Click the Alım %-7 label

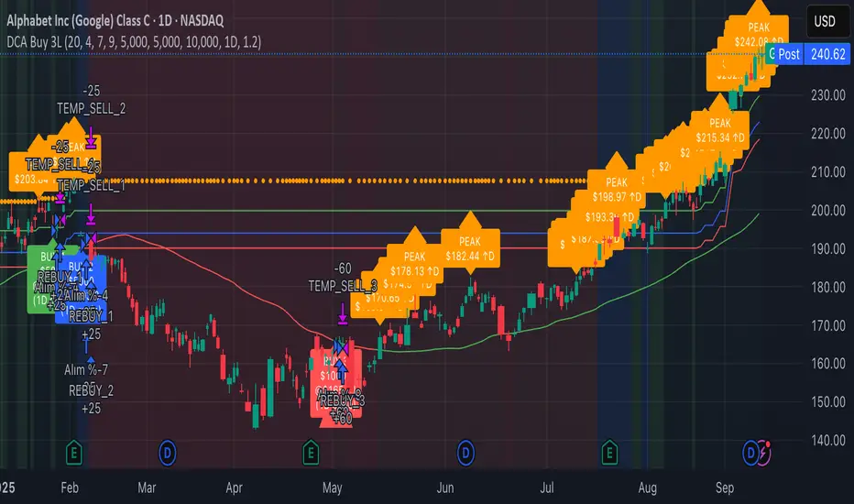pyautogui.click(x=86, y=370)
